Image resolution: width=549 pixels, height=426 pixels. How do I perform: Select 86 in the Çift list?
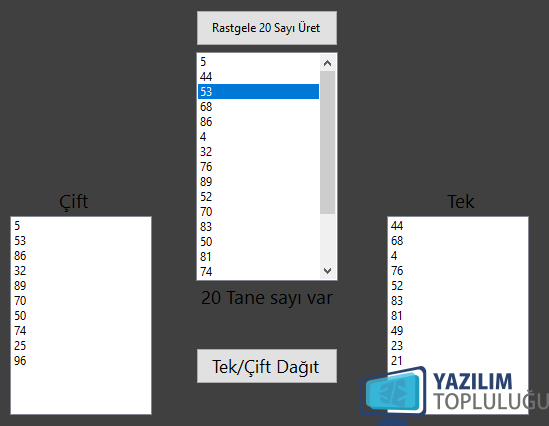click(x=81, y=256)
